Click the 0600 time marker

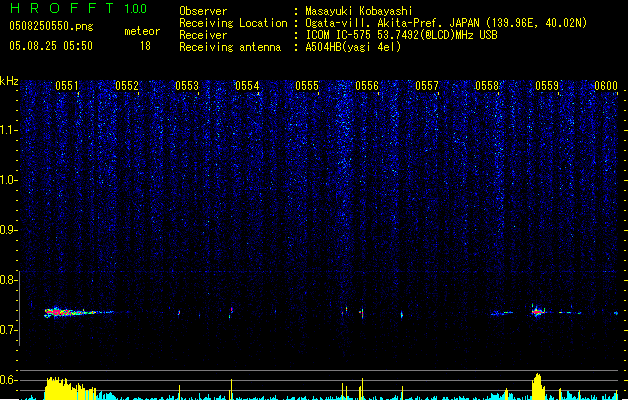coord(606,86)
